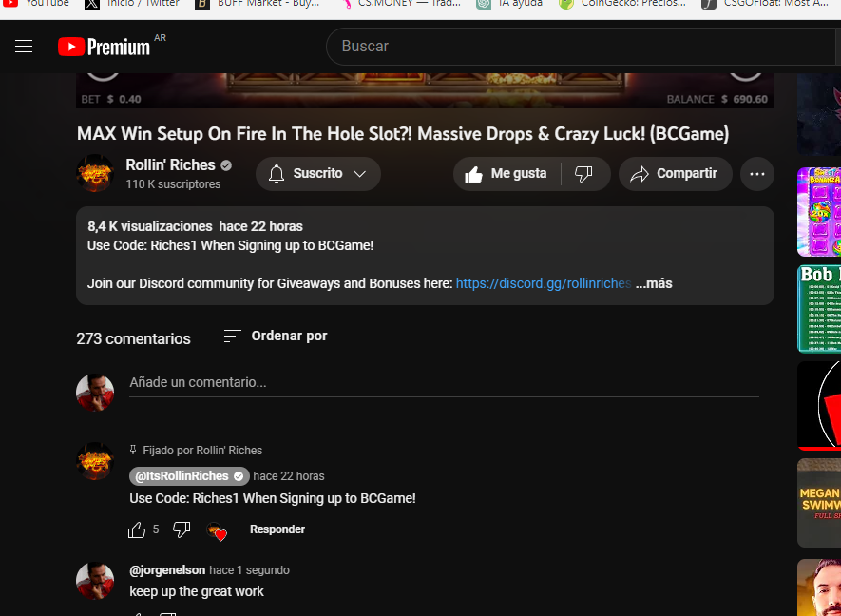Click Responder on the pinned comment
Viewport: 841px width, 616px height.
277,529
